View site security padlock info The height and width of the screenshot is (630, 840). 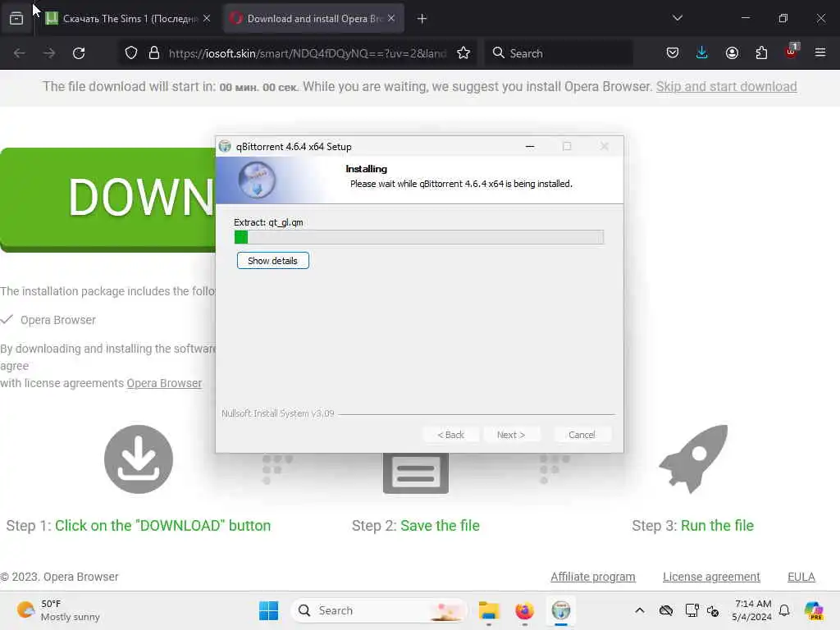pyautogui.click(x=154, y=53)
